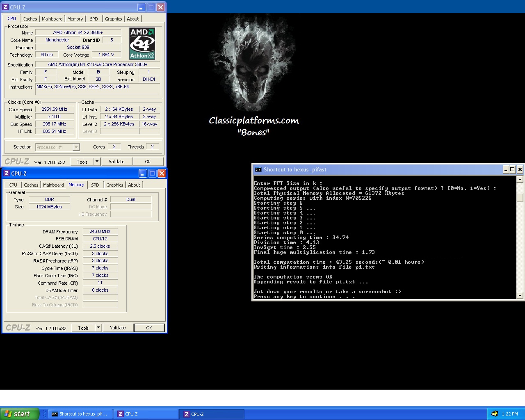Click the console scrollbar down arrow

click(x=520, y=295)
